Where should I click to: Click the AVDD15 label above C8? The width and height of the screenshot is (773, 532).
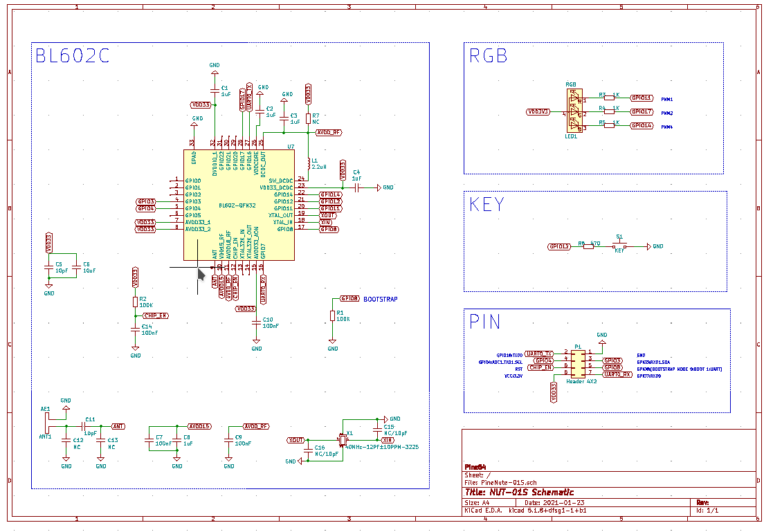coord(200,426)
